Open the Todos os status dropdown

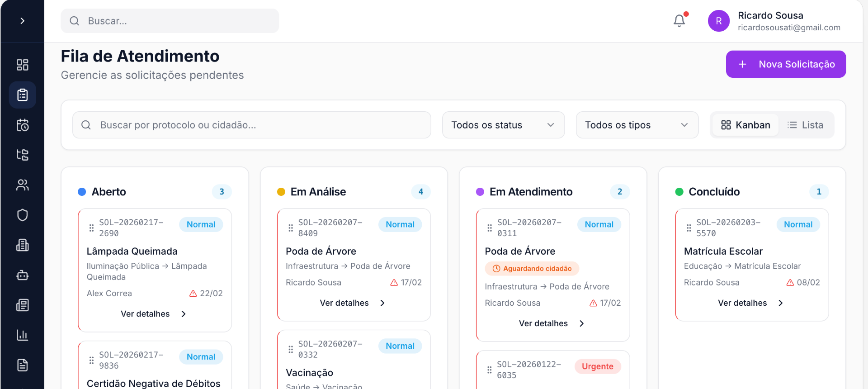pos(503,125)
